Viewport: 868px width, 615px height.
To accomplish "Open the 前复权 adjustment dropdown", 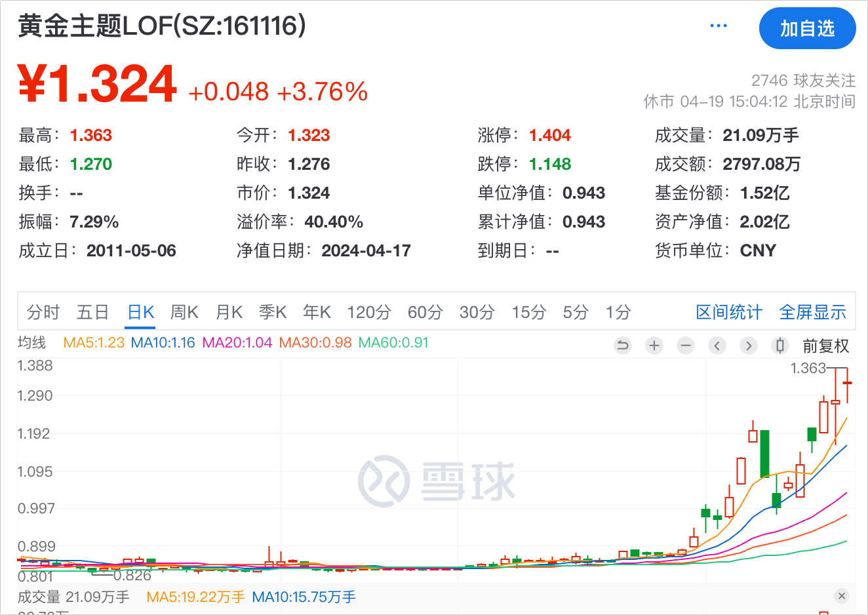I will click(825, 346).
